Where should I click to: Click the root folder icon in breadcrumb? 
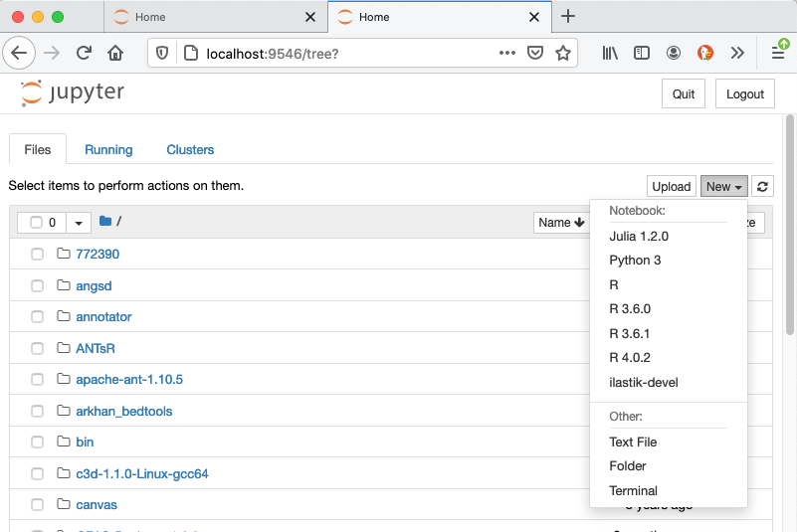point(105,221)
